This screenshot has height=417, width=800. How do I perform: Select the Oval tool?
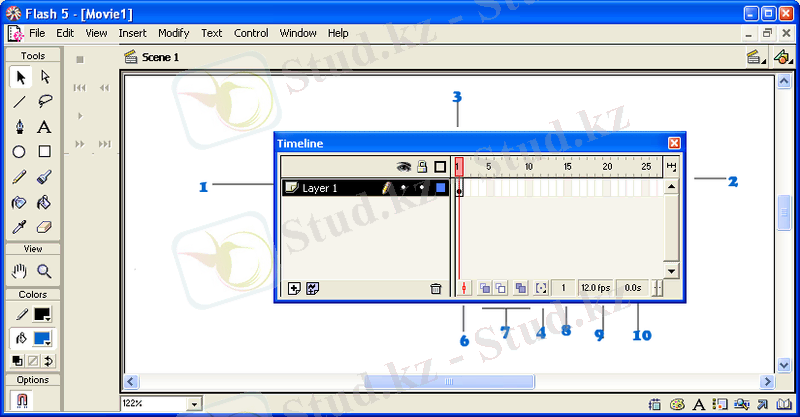pyautogui.click(x=19, y=152)
